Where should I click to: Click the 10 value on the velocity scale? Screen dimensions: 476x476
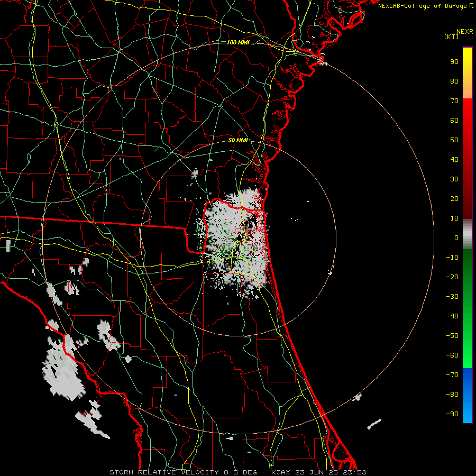point(454,218)
